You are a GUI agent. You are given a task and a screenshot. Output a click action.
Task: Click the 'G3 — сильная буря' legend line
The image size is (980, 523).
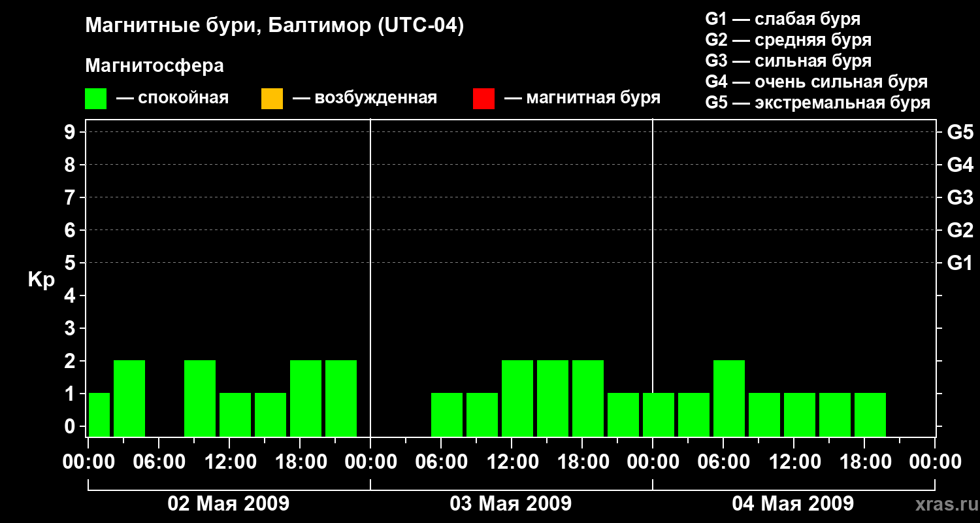pyautogui.click(x=789, y=61)
